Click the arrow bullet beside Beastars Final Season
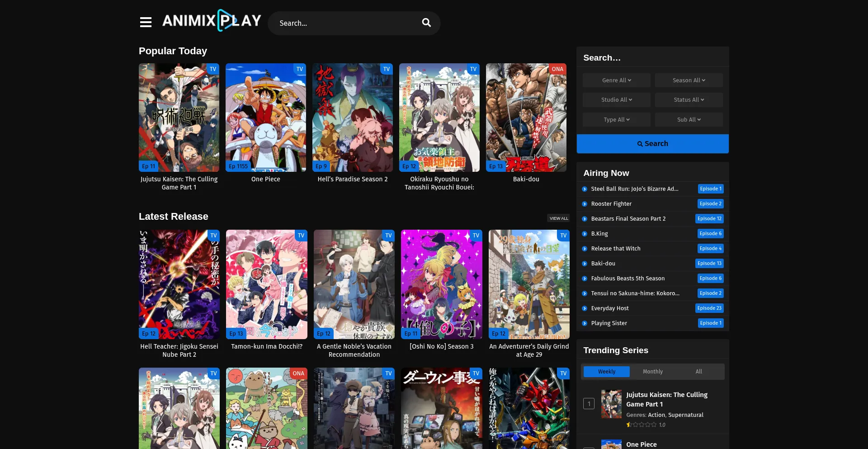 585,219
